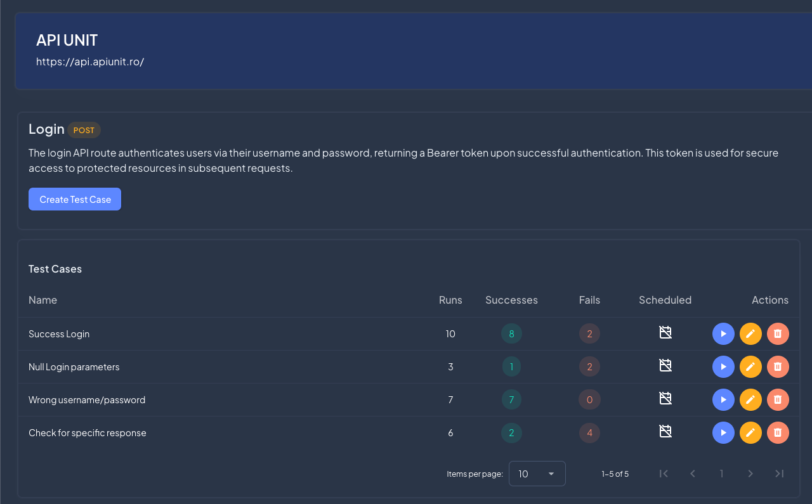Run the Null Login parameters test

click(x=723, y=366)
